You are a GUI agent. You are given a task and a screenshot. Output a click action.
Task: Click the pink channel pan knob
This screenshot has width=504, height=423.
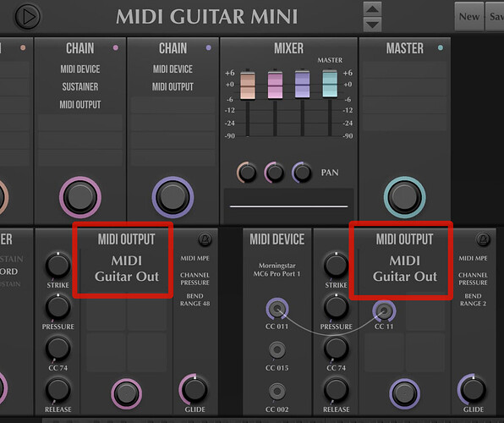pos(274,173)
